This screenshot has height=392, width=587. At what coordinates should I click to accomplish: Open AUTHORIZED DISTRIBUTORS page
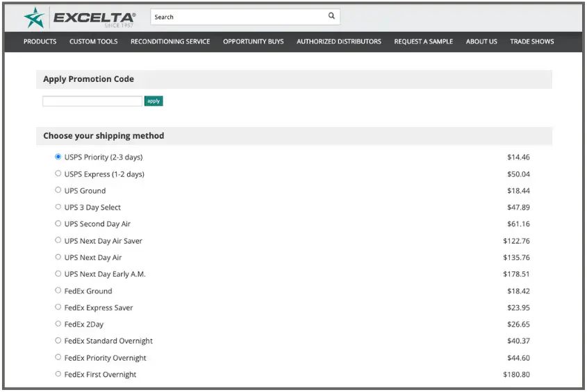[x=339, y=42]
